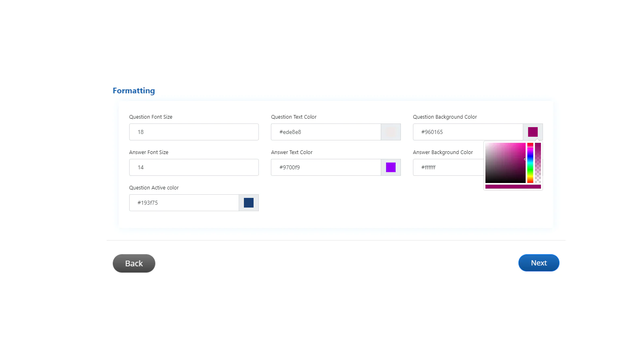Click the Formatting section heading
The height and width of the screenshot is (362, 644).
[134, 90]
